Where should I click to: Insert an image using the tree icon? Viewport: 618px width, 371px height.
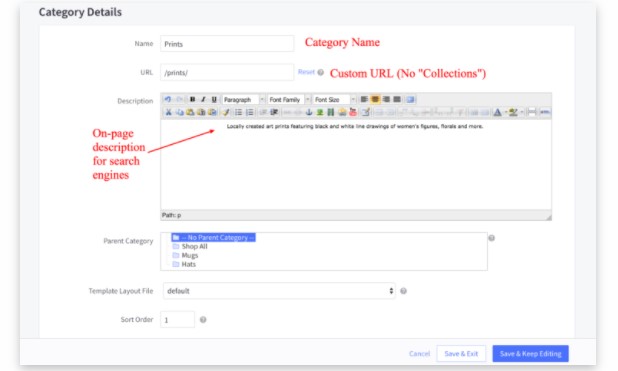pos(320,112)
